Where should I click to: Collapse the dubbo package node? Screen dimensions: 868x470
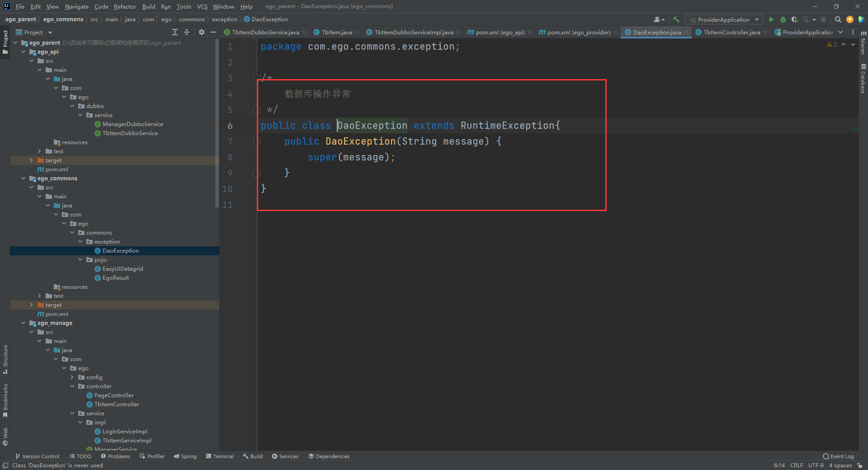pos(72,106)
